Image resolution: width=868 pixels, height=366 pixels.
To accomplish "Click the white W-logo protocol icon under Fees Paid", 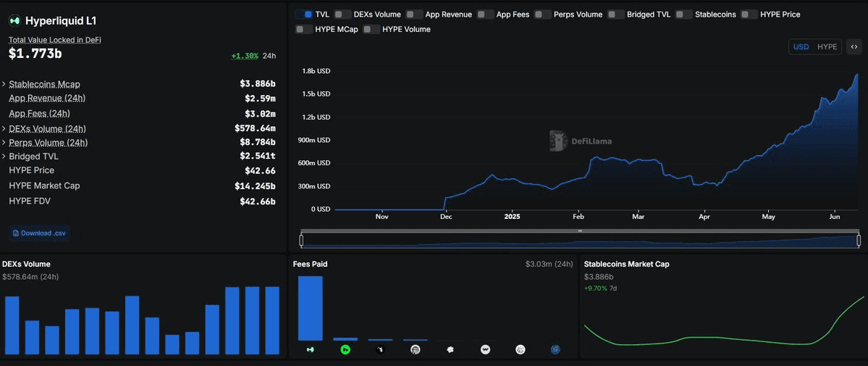I will (x=486, y=349).
